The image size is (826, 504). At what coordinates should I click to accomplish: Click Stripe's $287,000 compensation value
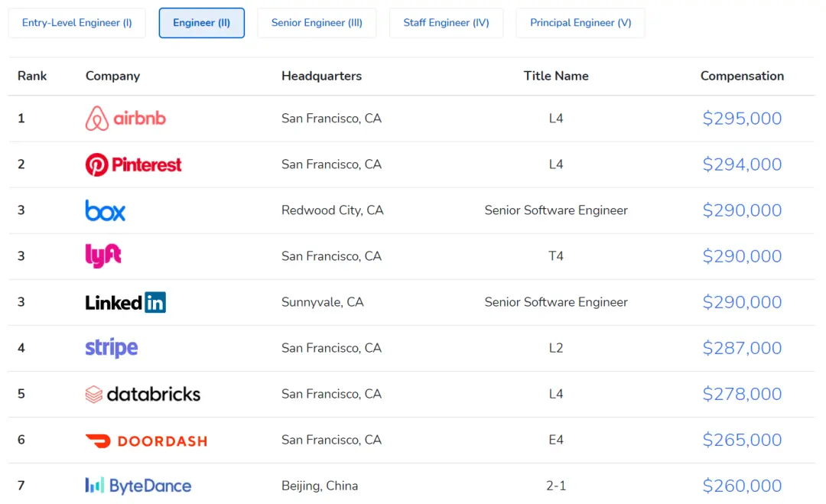[x=742, y=348]
